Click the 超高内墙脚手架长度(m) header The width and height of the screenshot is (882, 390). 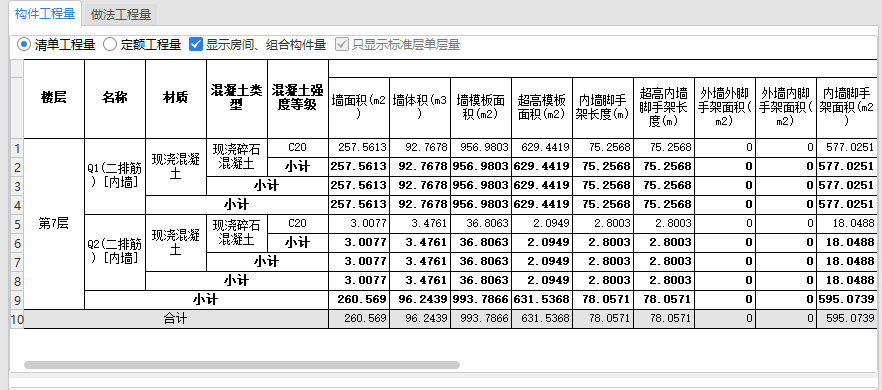coord(663,108)
